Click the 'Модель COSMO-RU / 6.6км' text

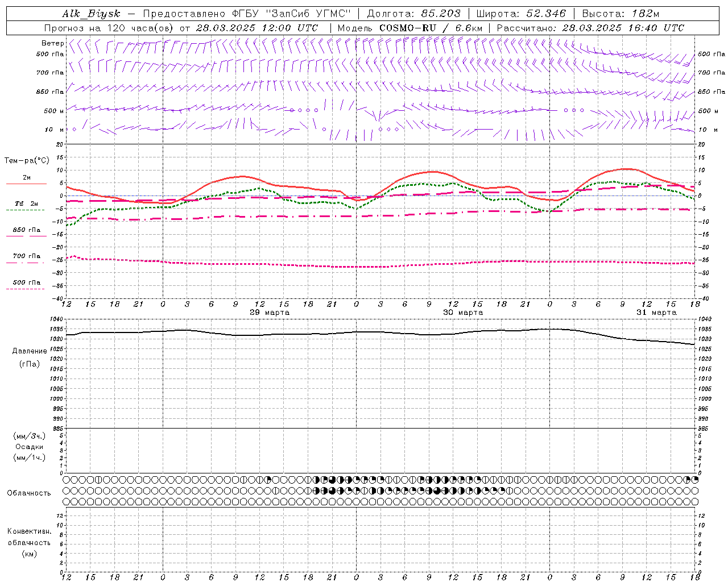tap(410, 28)
